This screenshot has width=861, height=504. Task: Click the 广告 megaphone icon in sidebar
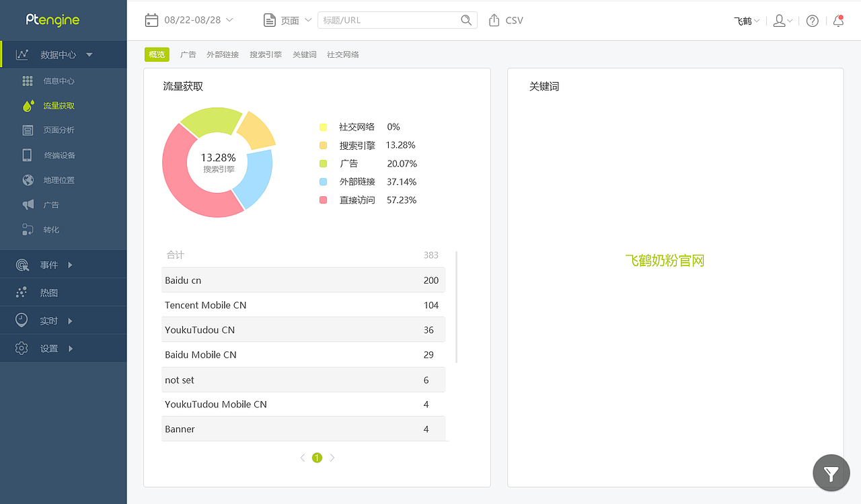(28, 205)
